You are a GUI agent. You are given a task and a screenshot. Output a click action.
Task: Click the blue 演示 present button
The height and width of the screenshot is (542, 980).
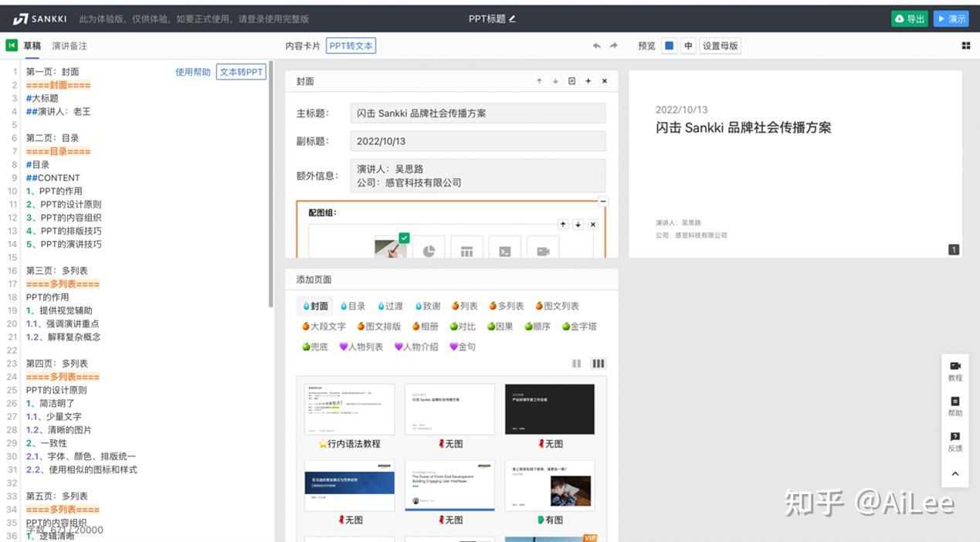click(951, 19)
